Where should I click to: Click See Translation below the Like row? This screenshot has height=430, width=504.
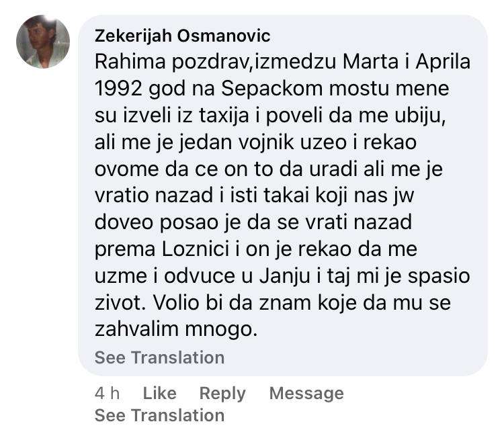click(x=159, y=415)
